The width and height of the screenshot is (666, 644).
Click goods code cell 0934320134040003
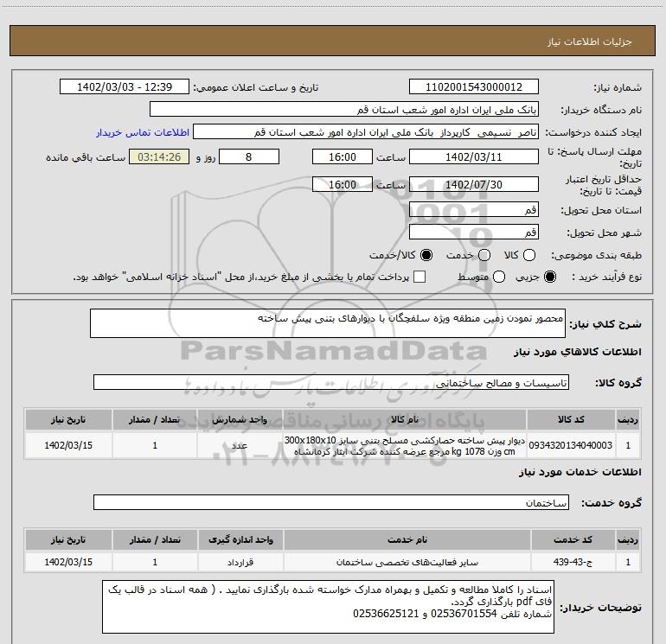(x=571, y=445)
